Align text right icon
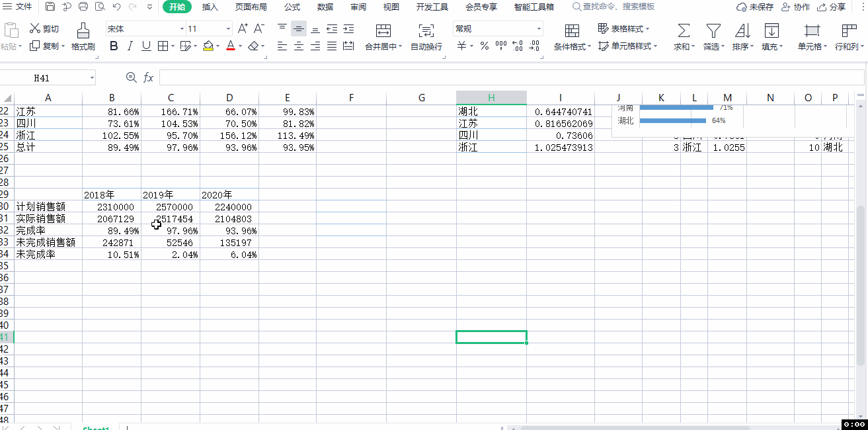868x430 pixels. point(315,46)
